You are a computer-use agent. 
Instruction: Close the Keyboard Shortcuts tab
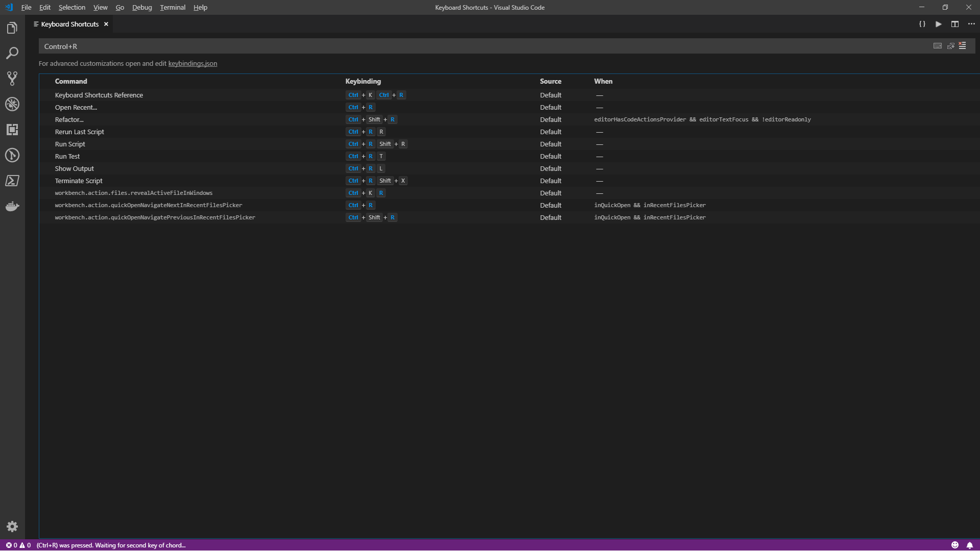pyautogui.click(x=106, y=24)
